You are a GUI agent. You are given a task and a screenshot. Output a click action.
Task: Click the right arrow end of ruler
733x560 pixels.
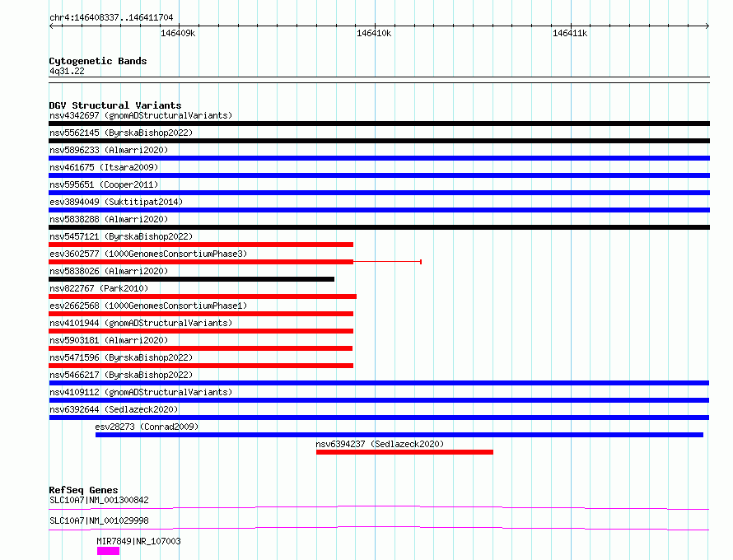[707, 26]
